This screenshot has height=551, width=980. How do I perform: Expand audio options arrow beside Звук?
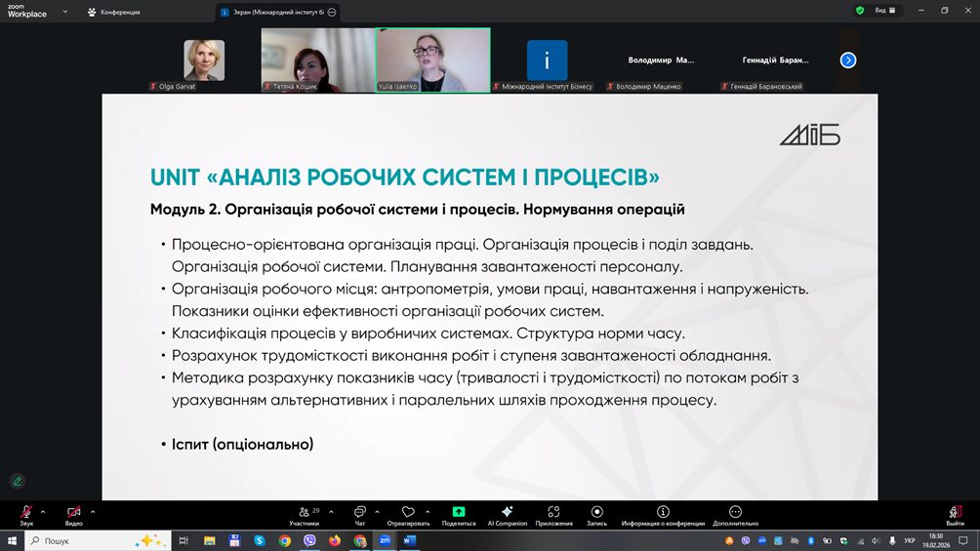(43, 512)
